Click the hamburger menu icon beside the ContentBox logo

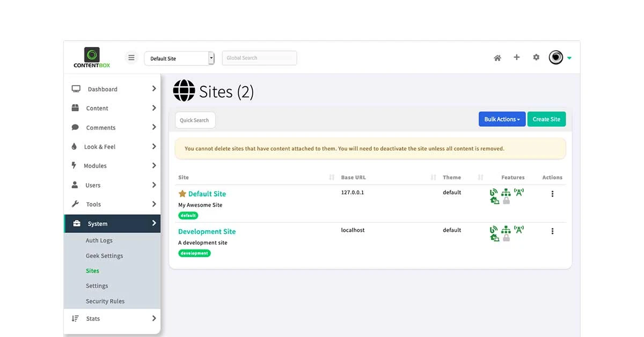(x=131, y=57)
